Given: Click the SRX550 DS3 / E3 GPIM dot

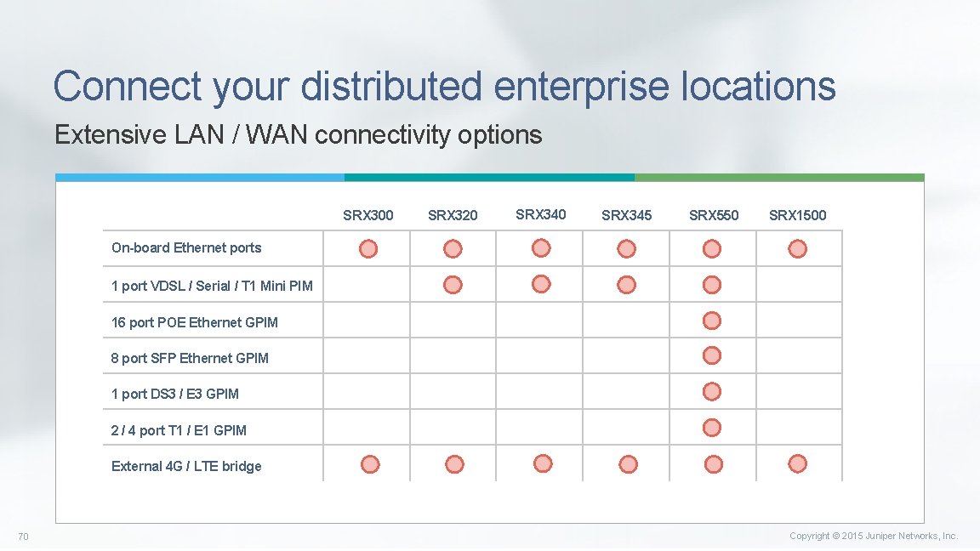Looking at the screenshot, I should click(712, 392).
